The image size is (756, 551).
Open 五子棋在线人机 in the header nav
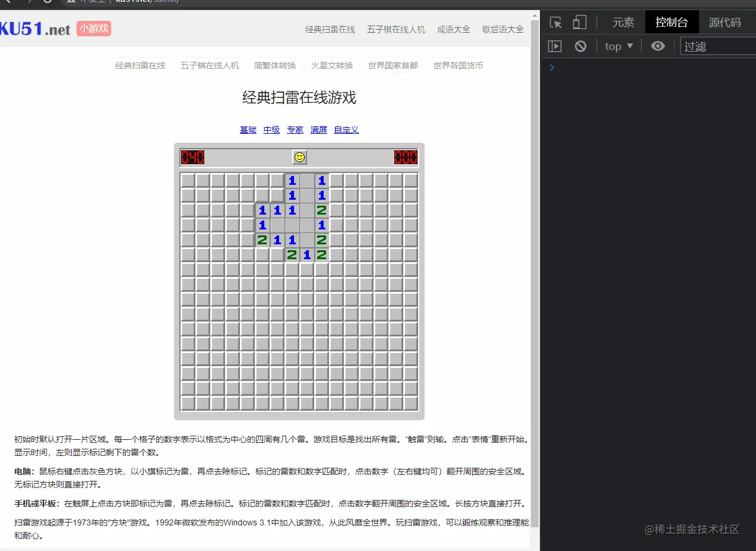[396, 29]
